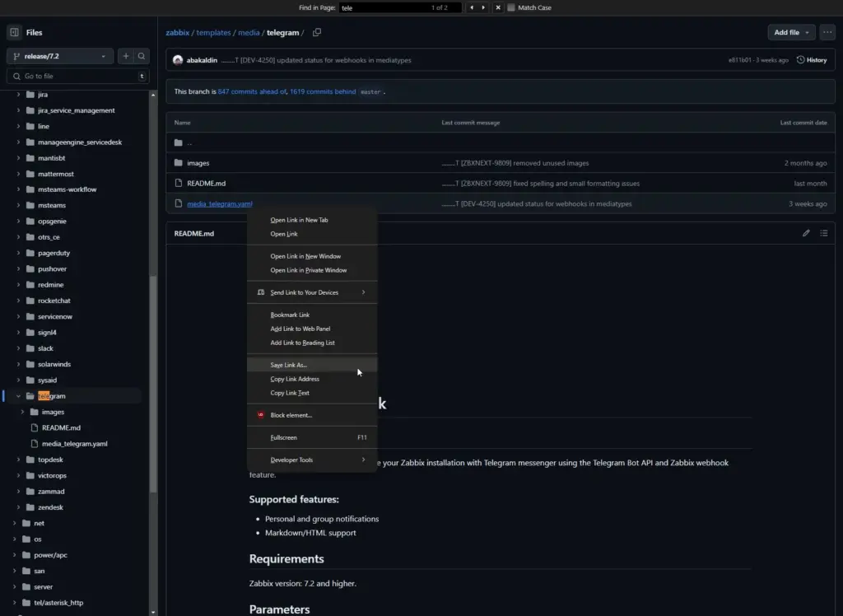Open the History button
The image size is (843, 616).
click(812, 60)
